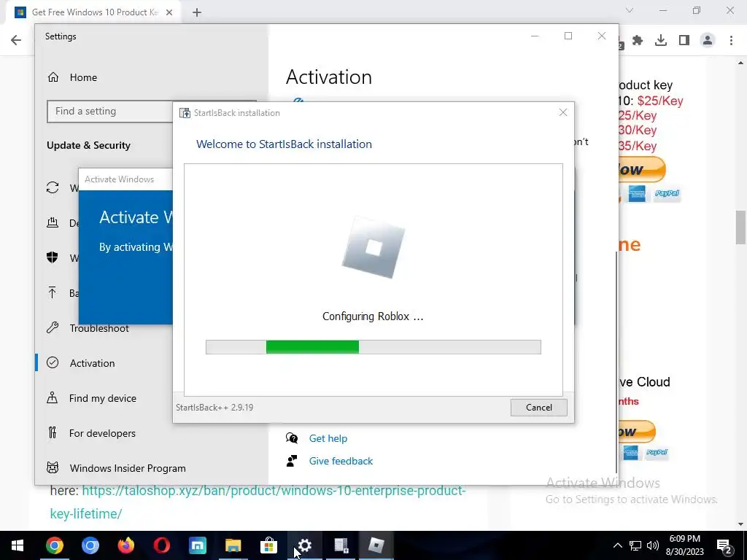This screenshot has width=747, height=560.
Task: Open Microsoft Store from taskbar
Action: [x=268, y=545]
